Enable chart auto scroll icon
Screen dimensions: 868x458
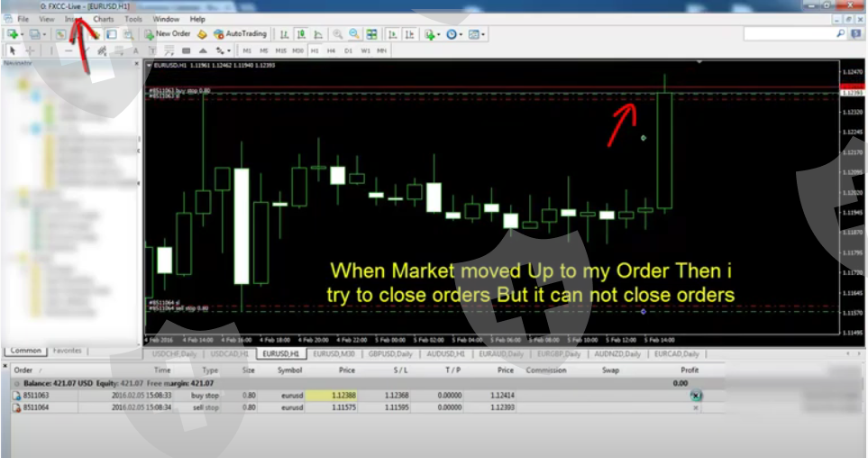tap(392, 34)
